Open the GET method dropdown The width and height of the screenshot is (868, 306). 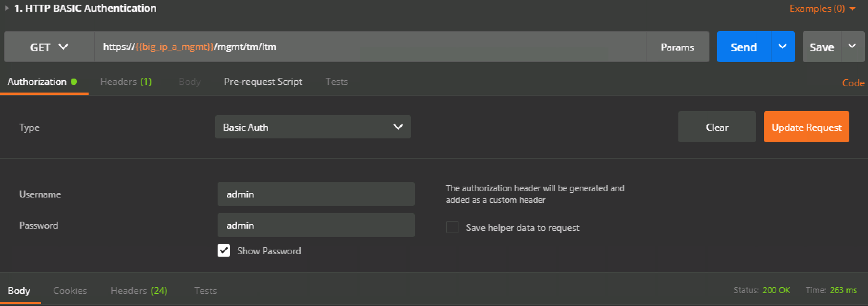(x=49, y=47)
